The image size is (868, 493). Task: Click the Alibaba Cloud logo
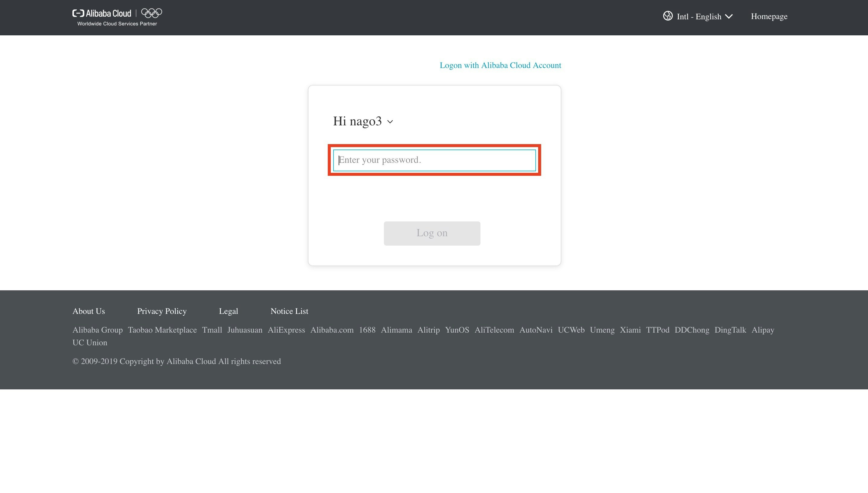tap(101, 14)
